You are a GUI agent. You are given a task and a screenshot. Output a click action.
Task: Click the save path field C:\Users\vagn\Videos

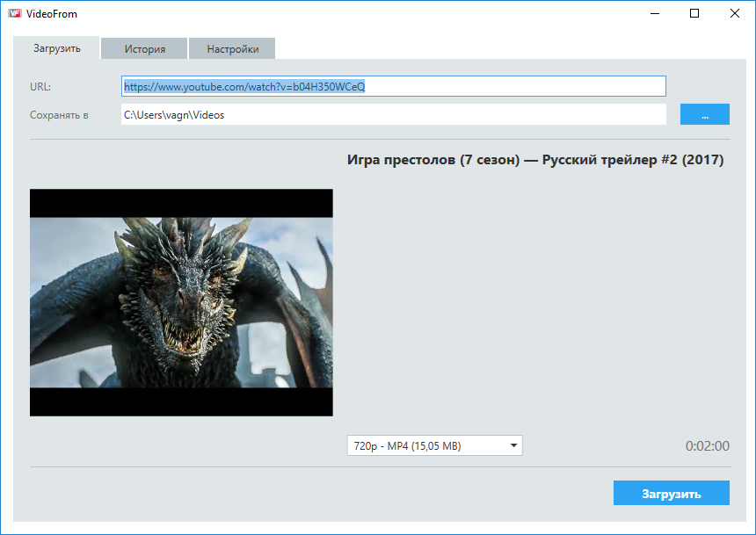coord(393,114)
